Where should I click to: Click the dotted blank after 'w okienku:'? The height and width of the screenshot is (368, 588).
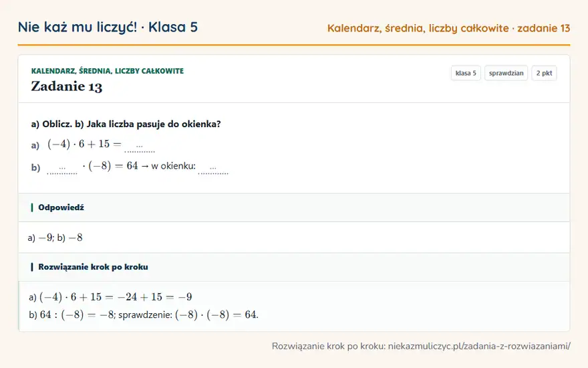pyautogui.click(x=213, y=169)
